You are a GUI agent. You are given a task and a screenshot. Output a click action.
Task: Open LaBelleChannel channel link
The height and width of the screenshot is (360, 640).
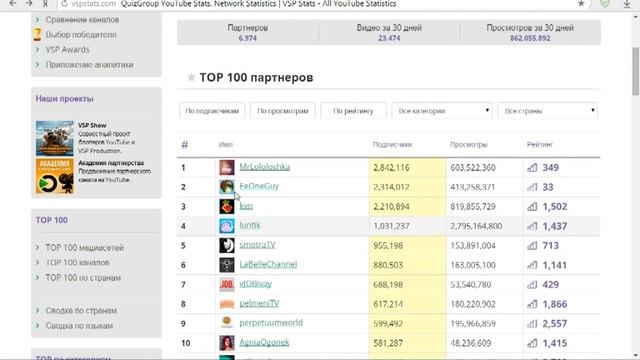click(268, 264)
